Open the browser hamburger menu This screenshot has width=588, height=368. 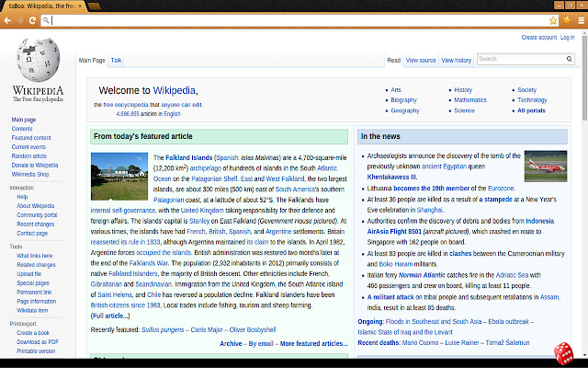tap(582, 20)
